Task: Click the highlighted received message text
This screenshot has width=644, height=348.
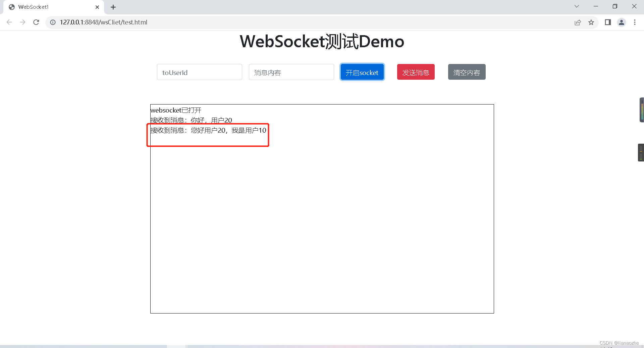Action: click(x=208, y=131)
